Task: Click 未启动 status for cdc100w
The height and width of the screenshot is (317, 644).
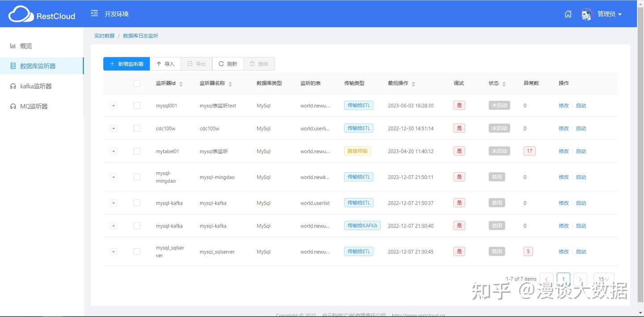Action: 499,128
